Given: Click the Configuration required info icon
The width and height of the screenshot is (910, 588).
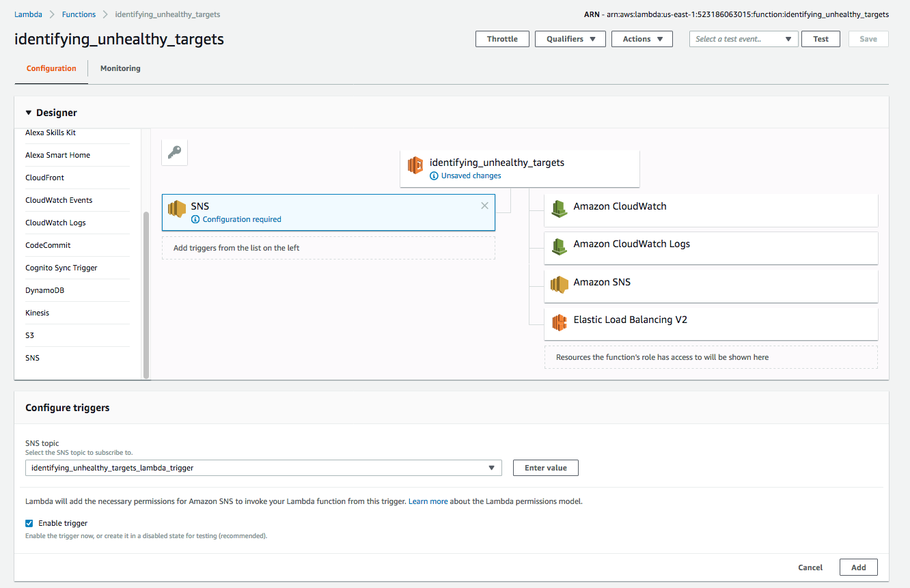Looking at the screenshot, I should click(x=195, y=219).
